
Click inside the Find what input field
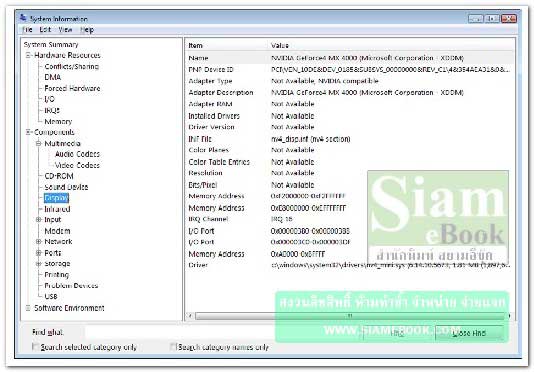(x=223, y=332)
